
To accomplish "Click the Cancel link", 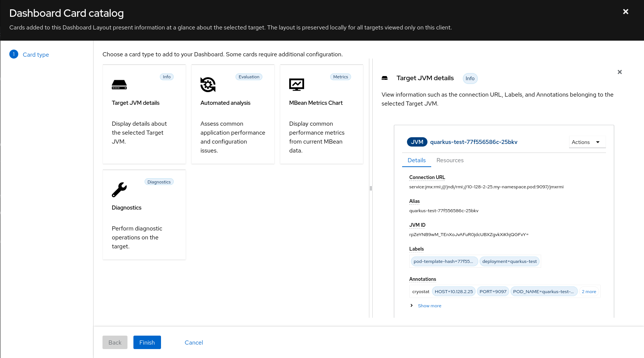I will (x=194, y=342).
